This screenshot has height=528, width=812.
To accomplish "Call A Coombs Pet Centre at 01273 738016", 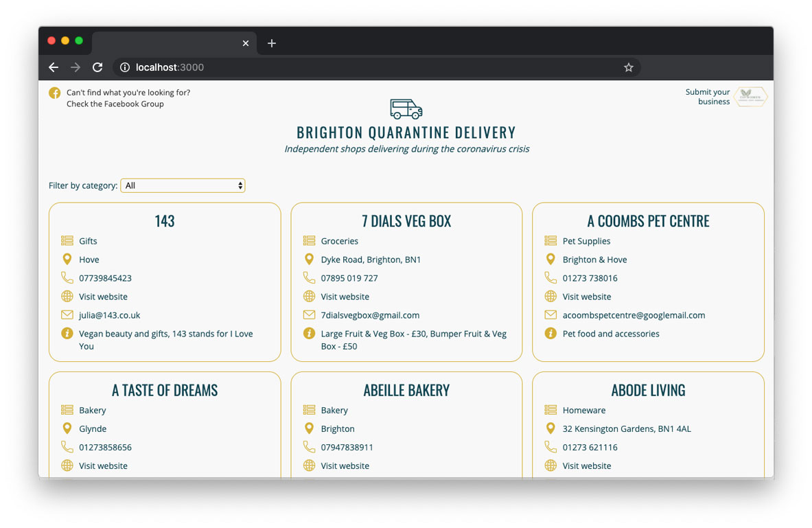I will [590, 278].
